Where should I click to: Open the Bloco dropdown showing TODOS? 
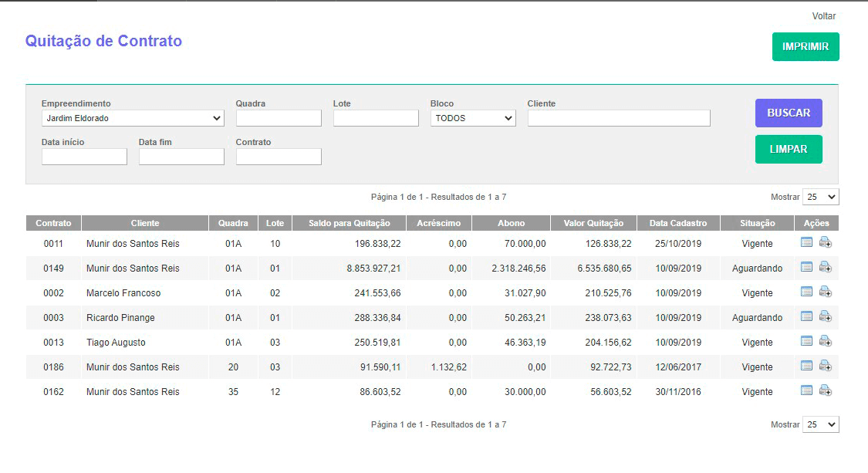pos(473,118)
